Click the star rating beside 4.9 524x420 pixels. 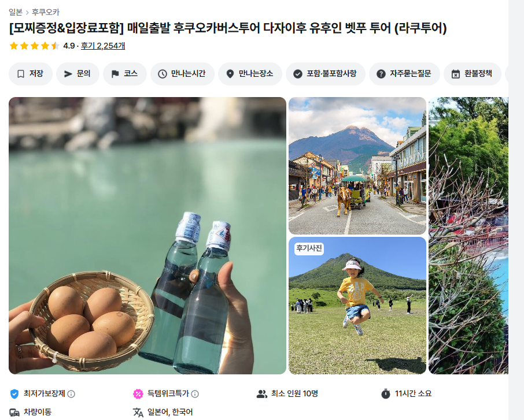tap(35, 46)
